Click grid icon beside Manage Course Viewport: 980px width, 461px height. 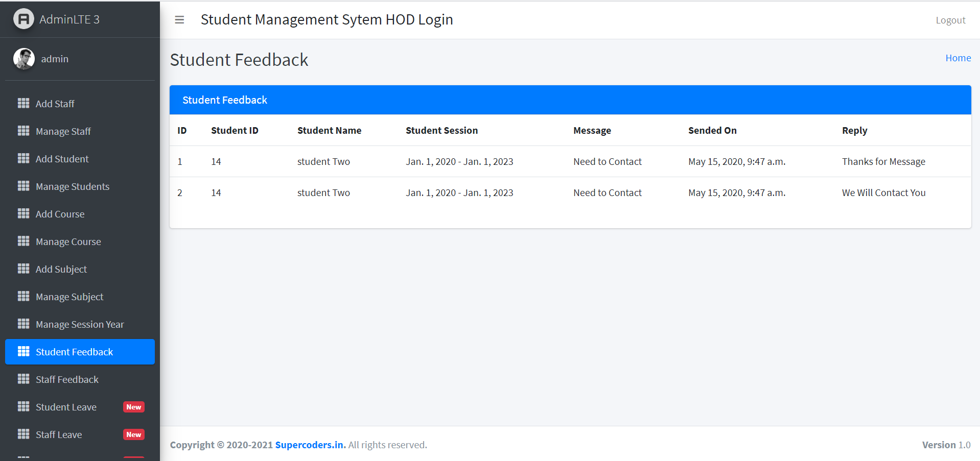[24, 241]
